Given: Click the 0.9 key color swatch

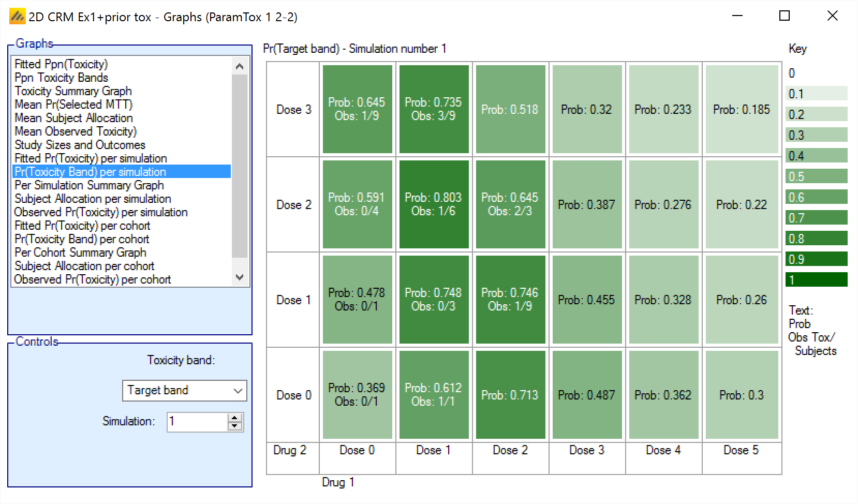Looking at the screenshot, I should tap(816, 259).
